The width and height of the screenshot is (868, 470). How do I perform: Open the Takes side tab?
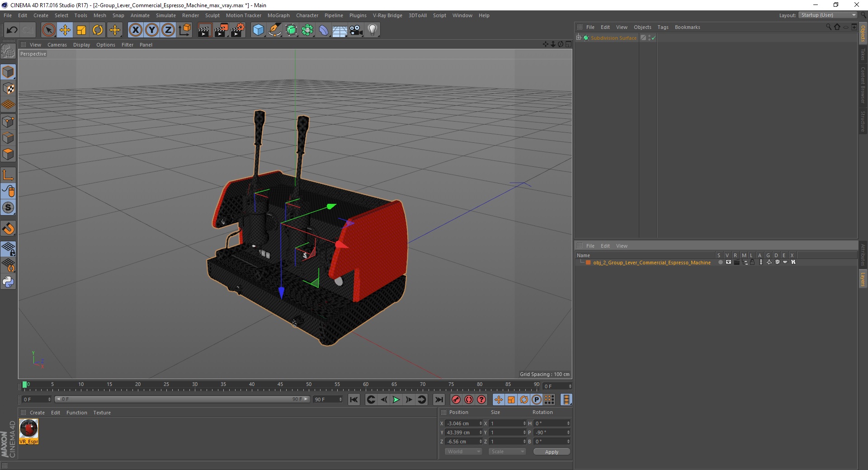[863, 54]
